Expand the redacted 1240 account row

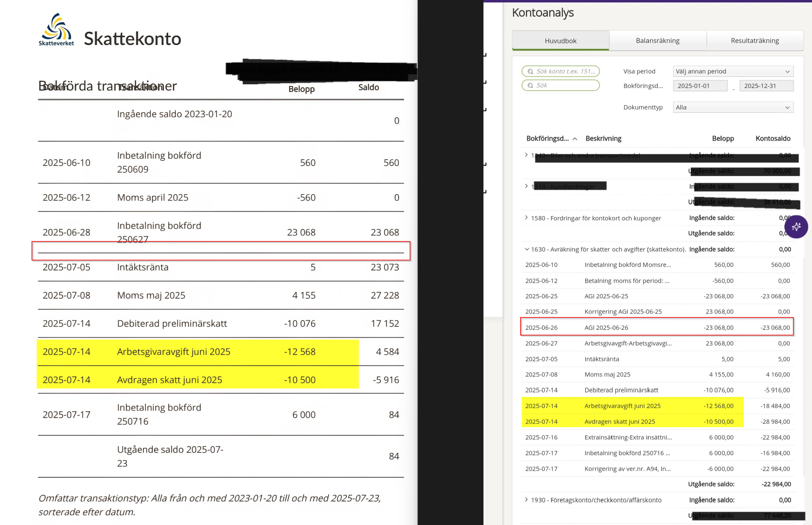click(526, 155)
